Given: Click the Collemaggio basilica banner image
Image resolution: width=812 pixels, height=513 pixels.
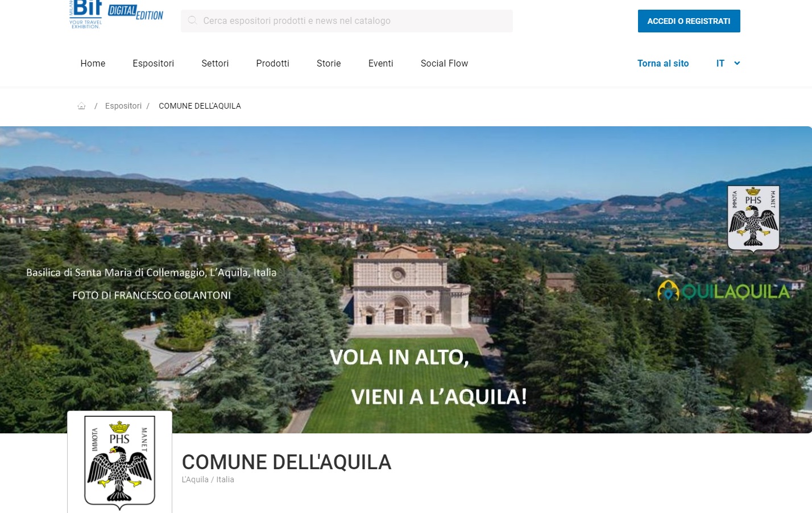Looking at the screenshot, I should pyautogui.click(x=406, y=280).
